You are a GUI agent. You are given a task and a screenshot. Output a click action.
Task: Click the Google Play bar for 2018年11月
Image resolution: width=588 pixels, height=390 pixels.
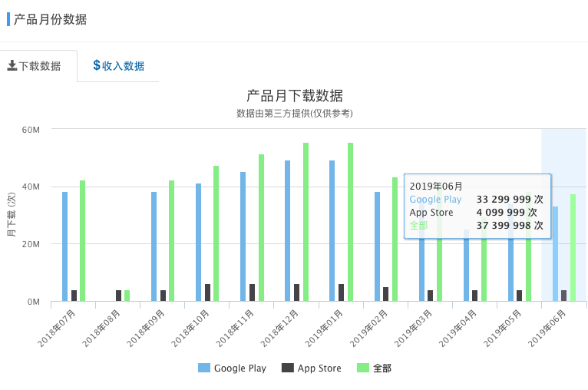click(243, 236)
